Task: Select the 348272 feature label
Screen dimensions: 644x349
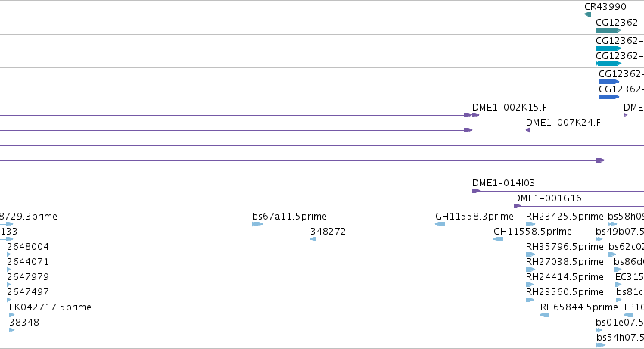Action: click(x=328, y=232)
